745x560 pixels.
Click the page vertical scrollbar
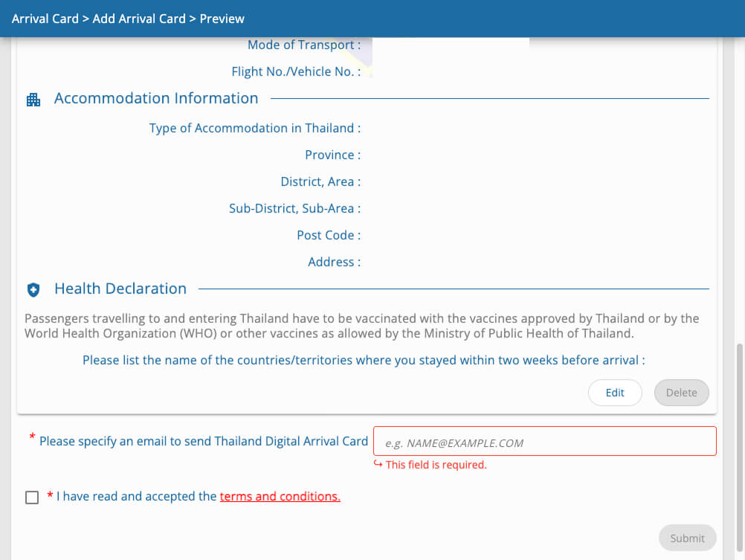[x=739, y=447]
